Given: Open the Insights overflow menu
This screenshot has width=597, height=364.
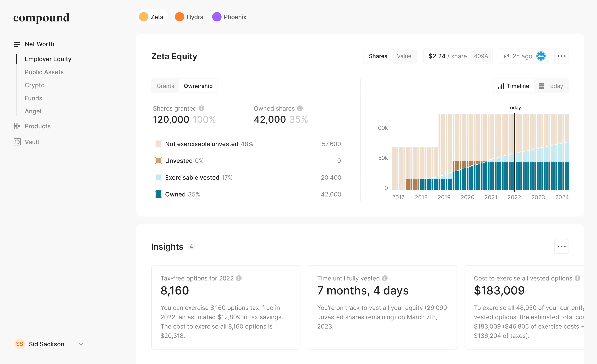Looking at the screenshot, I should 561,246.
